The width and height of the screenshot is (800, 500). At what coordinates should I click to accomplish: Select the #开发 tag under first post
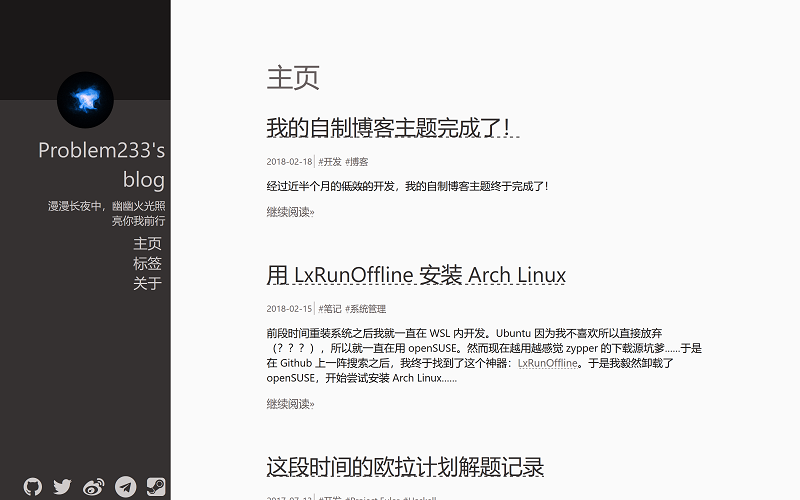pyautogui.click(x=330, y=161)
